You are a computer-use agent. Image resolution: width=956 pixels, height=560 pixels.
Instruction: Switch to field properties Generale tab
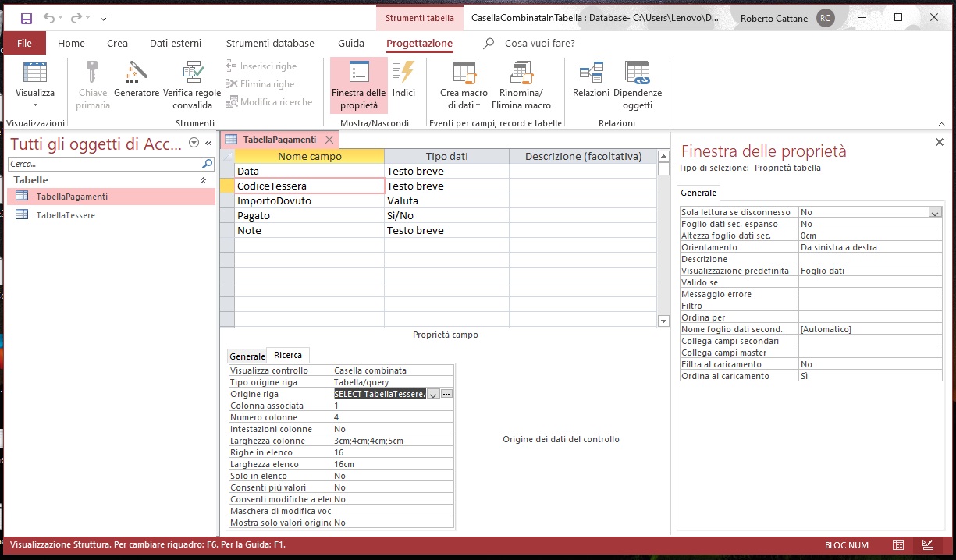(x=247, y=356)
